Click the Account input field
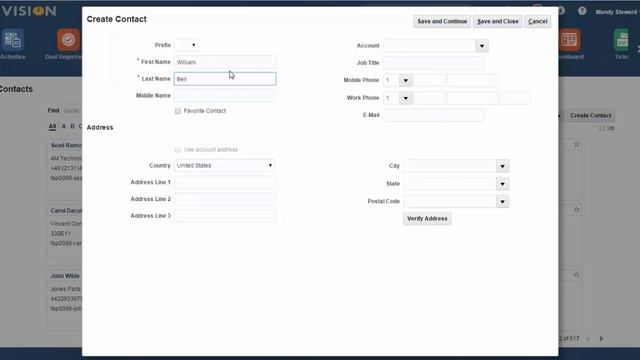 (x=429, y=46)
